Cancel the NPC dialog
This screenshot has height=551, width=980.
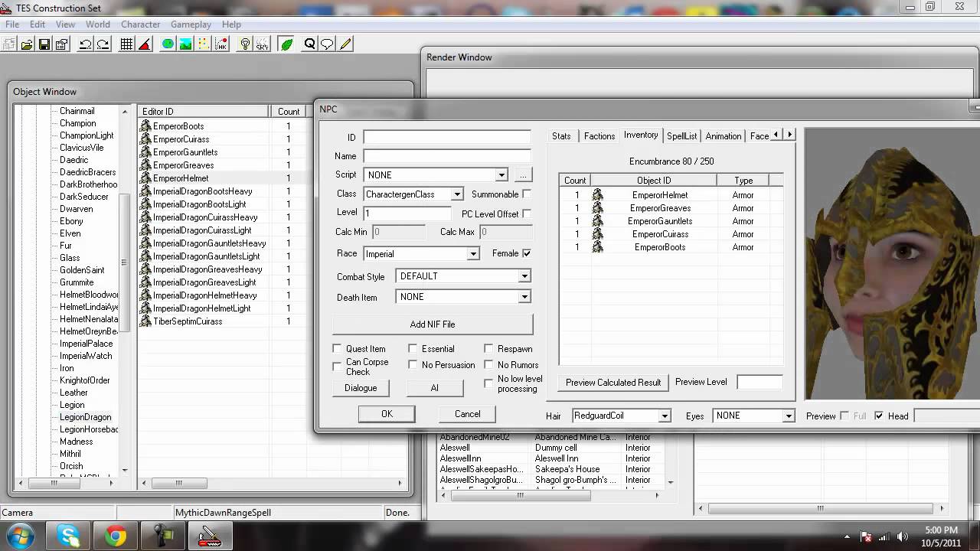coord(467,414)
